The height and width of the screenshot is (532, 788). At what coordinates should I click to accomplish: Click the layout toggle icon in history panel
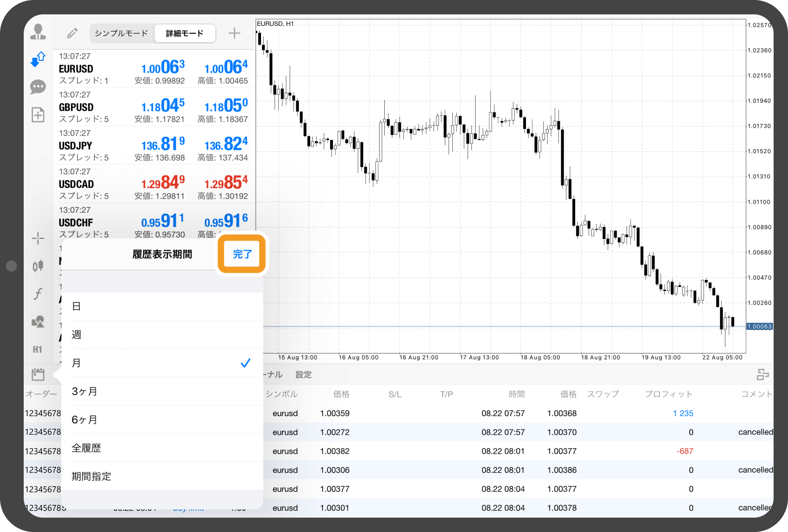tap(763, 375)
